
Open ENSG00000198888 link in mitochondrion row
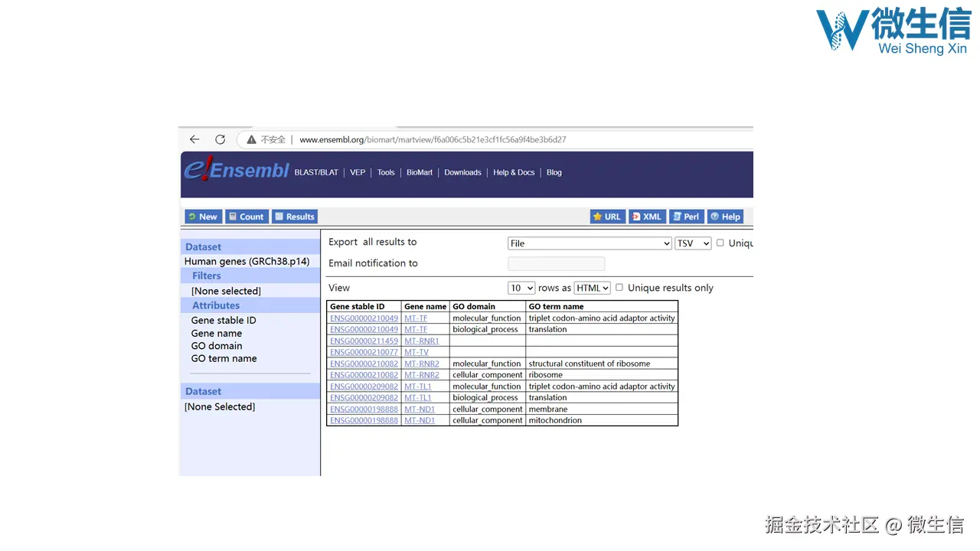coord(364,420)
